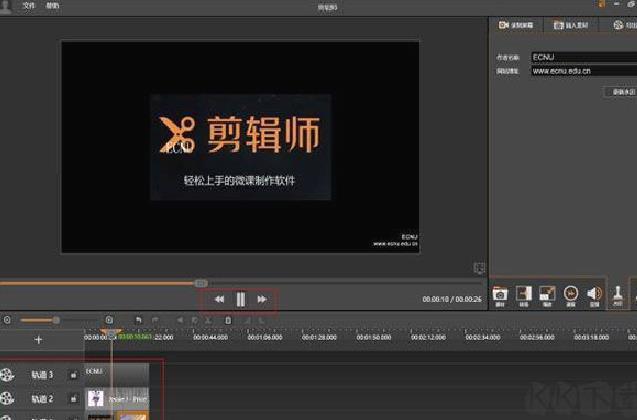This screenshot has width=637, height=420.
Task: Select the 轨道 2 track label
Action: click(x=42, y=399)
